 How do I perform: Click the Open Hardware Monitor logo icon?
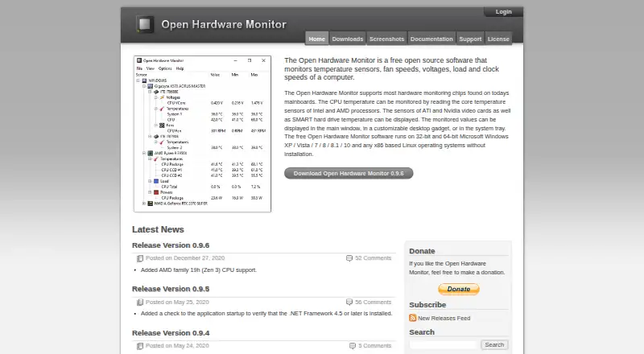click(x=145, y=24)
